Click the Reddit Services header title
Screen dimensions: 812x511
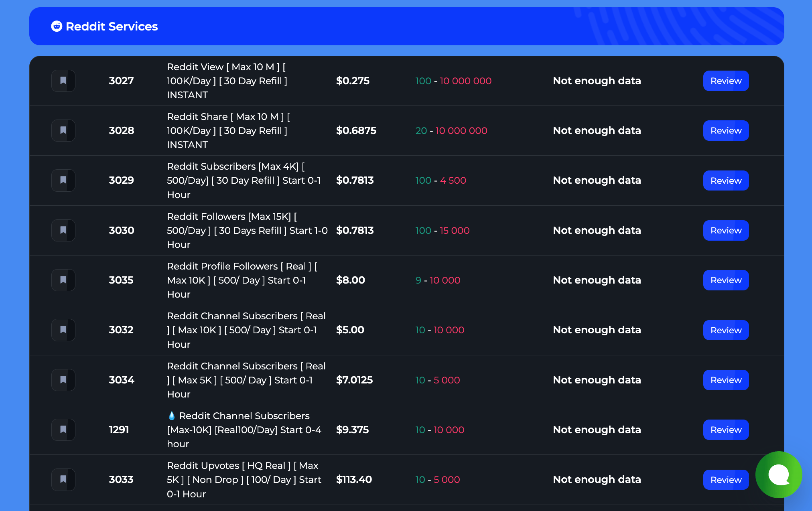(112, 26)
